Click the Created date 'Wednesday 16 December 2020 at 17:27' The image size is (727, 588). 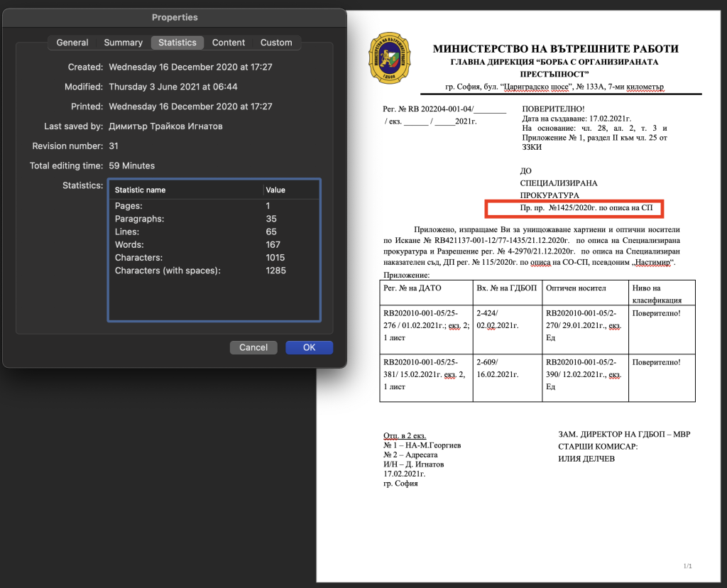190,67
